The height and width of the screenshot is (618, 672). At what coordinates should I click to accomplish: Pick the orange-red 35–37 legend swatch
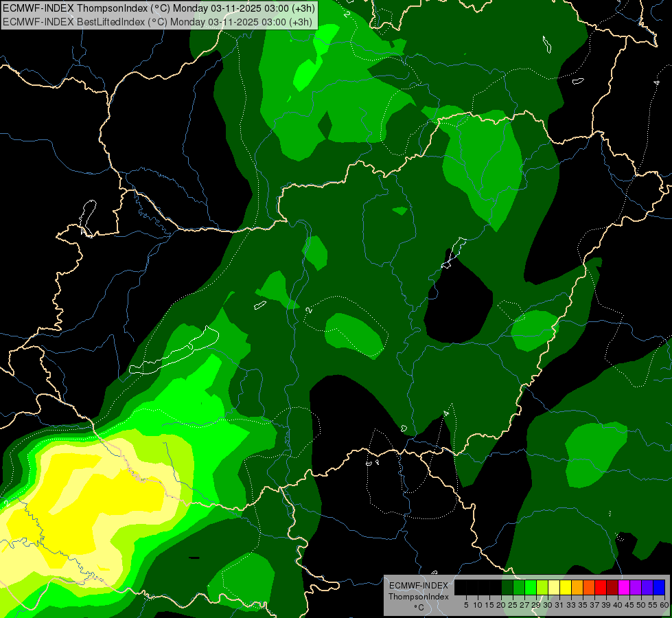589,588
